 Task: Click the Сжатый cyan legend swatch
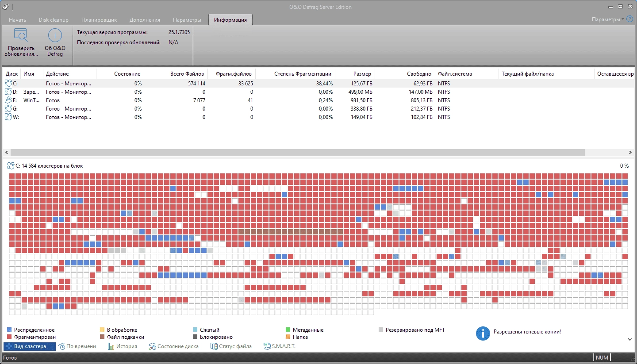click(195, 330)
